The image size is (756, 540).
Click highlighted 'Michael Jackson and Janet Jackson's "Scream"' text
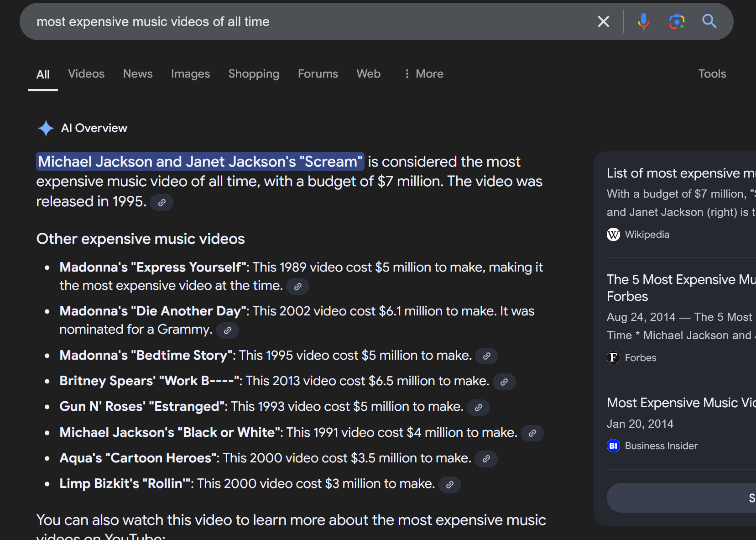[x=200, y=162]
